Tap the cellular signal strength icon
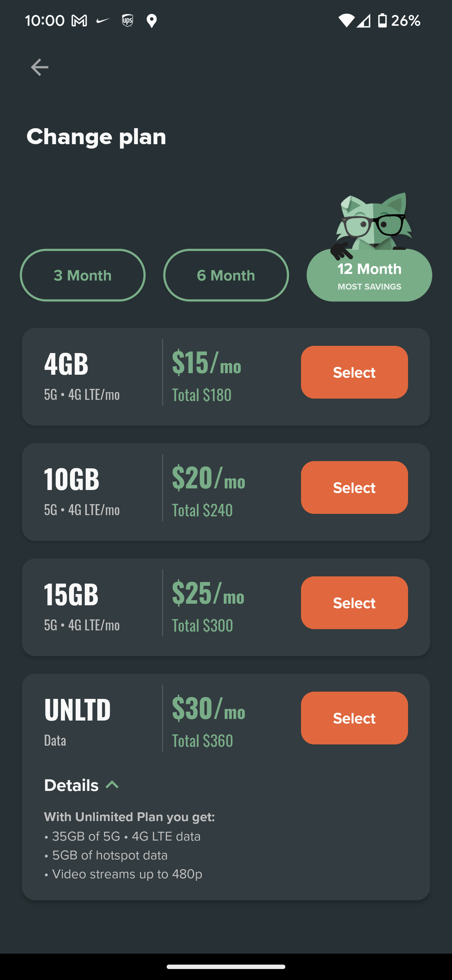The image size is (452, 980). coord(363,20)
